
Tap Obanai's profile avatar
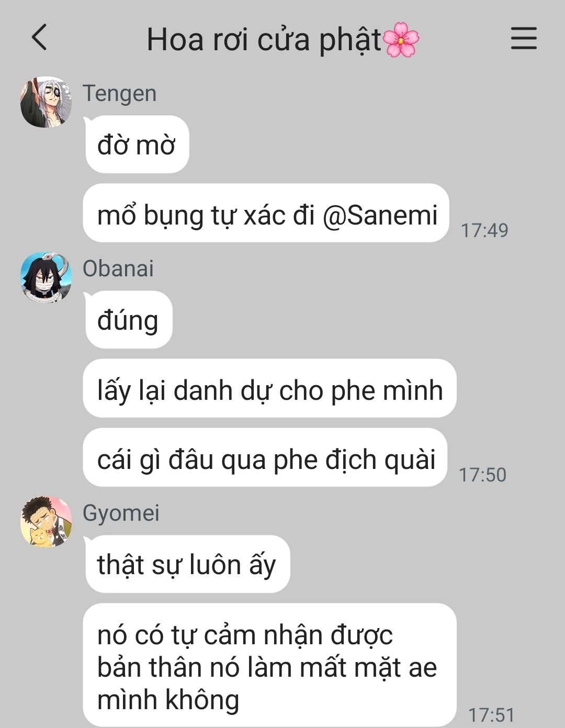(46, 277)
